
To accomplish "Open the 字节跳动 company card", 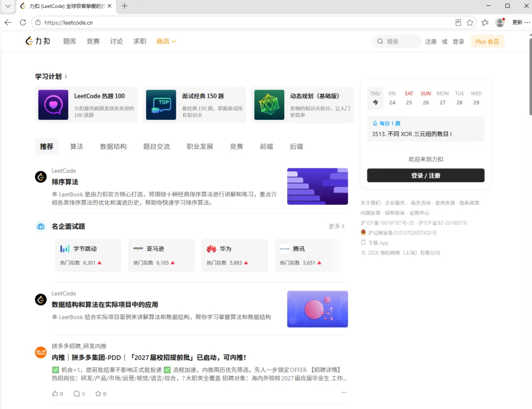I will [x=88, y=255].
